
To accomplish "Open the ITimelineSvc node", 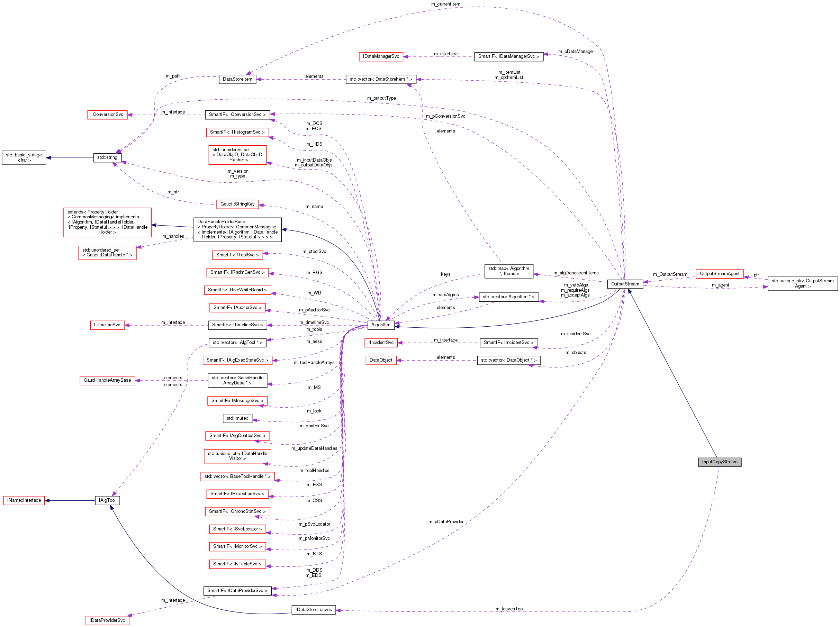I will click(x=107, y=325).
